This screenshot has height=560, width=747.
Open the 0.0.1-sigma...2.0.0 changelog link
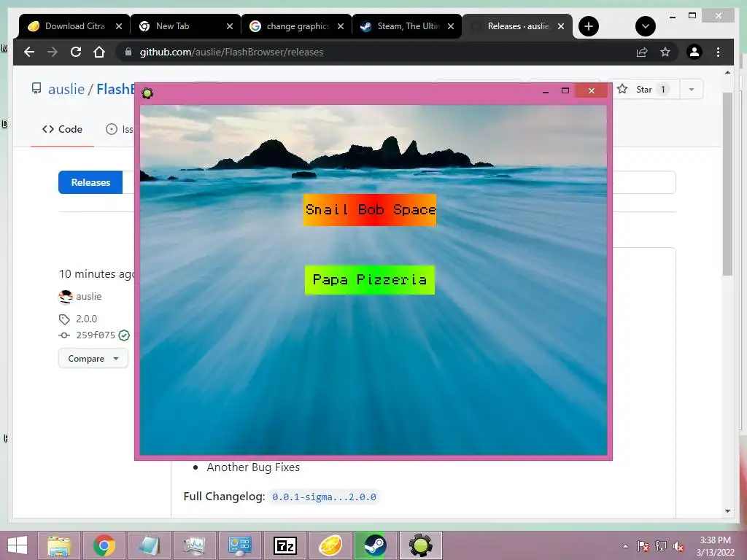coord(324,497)
